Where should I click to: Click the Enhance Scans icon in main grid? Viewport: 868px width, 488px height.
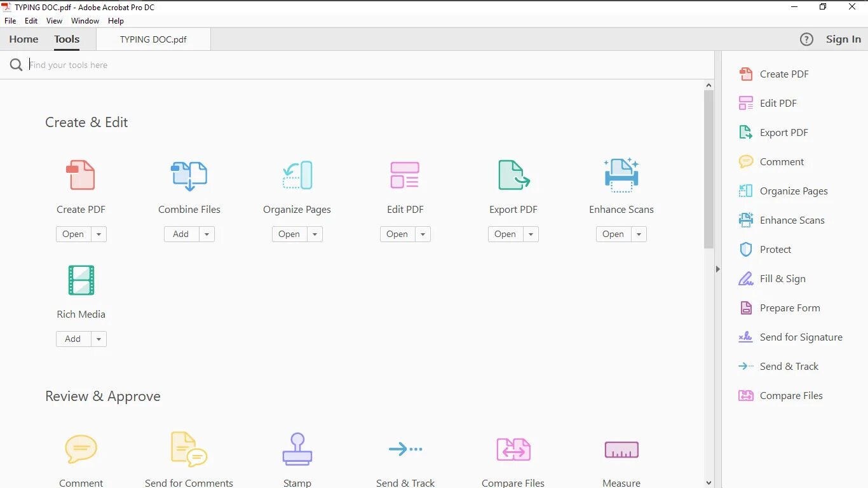pyautogui.click(x=621, y=175)
